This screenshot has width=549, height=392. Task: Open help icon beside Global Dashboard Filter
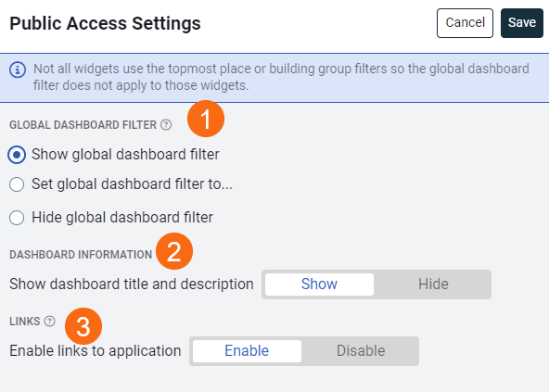click(x=166, y=124)
